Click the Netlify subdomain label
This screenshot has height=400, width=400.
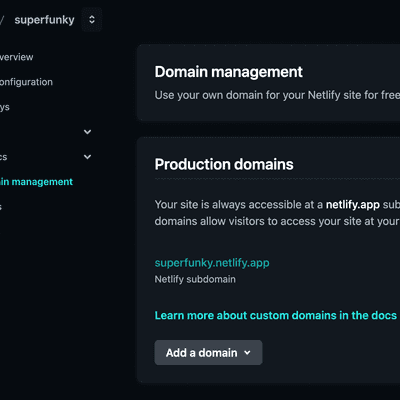[x=195, y=279]
